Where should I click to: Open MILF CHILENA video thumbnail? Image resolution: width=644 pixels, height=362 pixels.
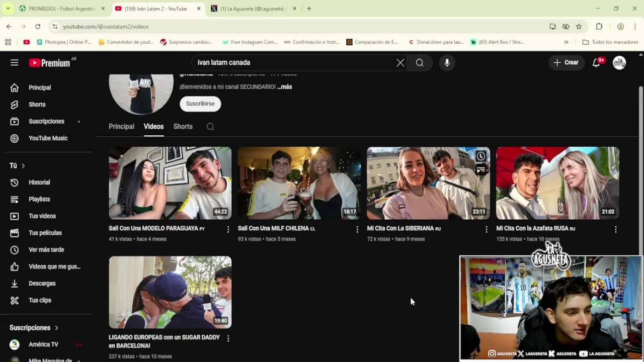[299, 183]
